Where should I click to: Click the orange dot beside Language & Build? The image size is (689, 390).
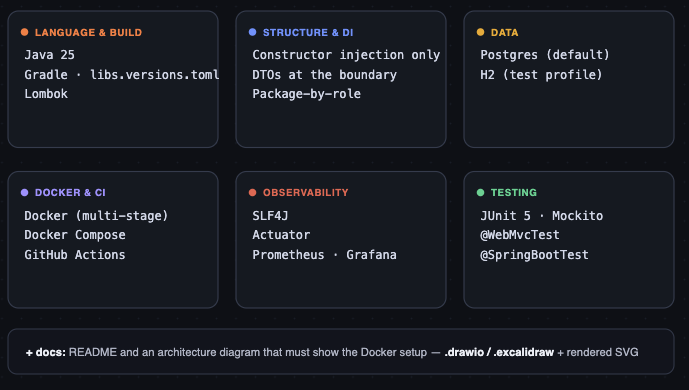click(25, 32)
